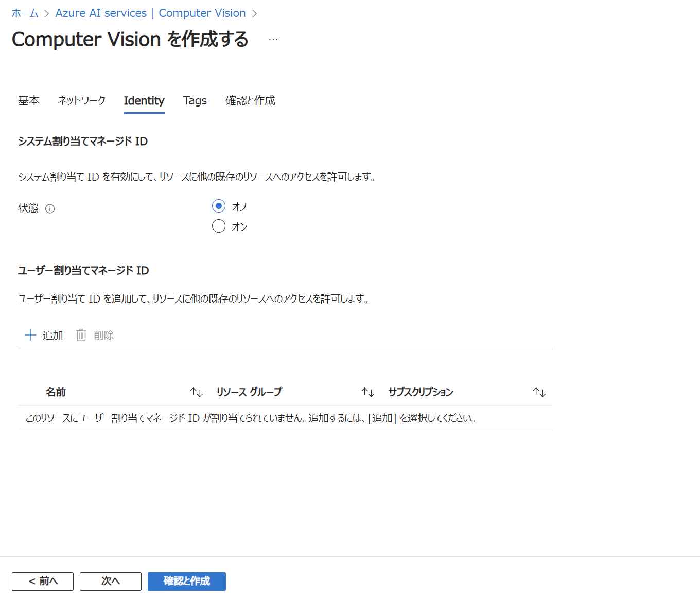Go to ホーム breadcrumb link
Image resolution: width=700 pixels, height=599 pixels.
(25, 13)
